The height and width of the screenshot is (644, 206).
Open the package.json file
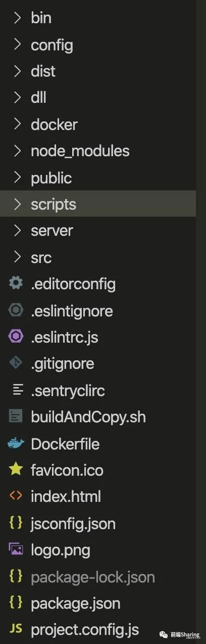[x=98, y=603]
